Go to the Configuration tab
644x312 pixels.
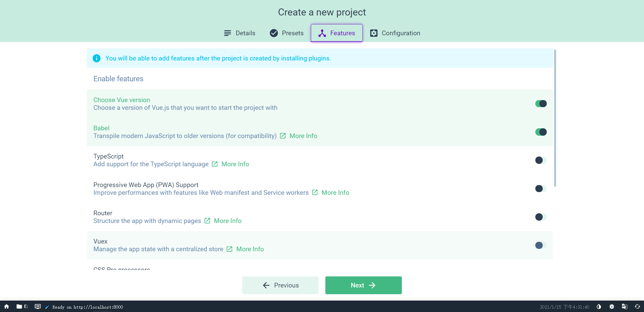coord(395,33)
